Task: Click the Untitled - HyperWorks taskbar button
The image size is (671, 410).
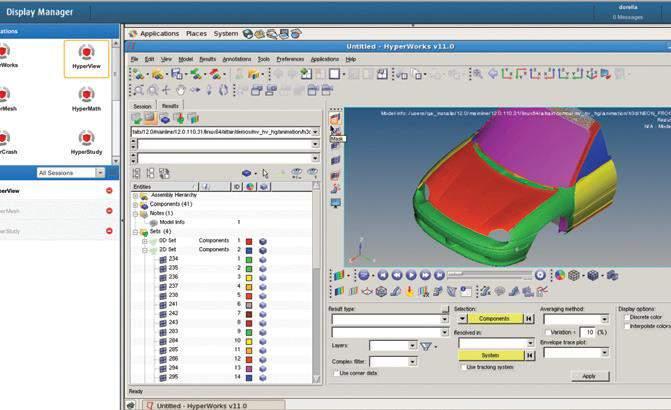Action: pos(213,405)
